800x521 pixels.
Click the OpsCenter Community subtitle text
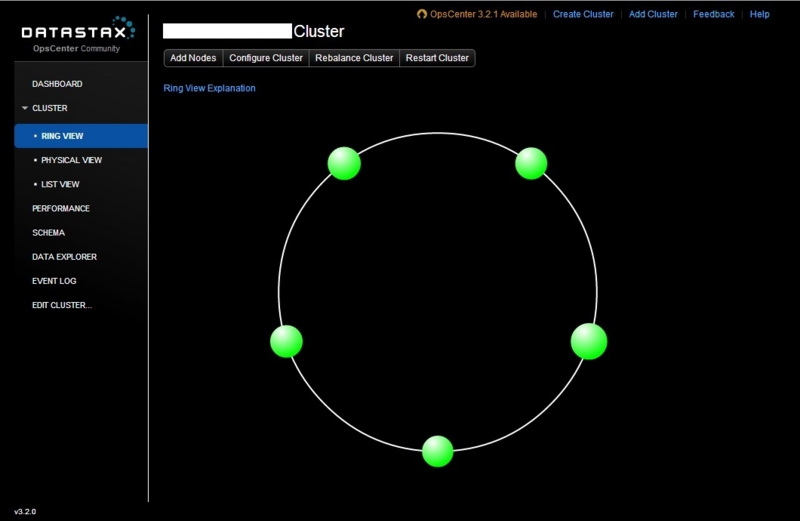coord(77,48)
